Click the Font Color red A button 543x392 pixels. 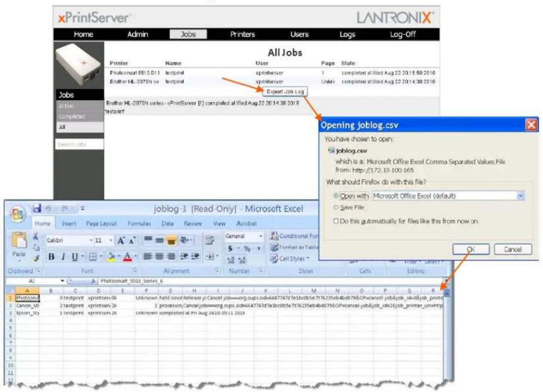click(127, 257)
